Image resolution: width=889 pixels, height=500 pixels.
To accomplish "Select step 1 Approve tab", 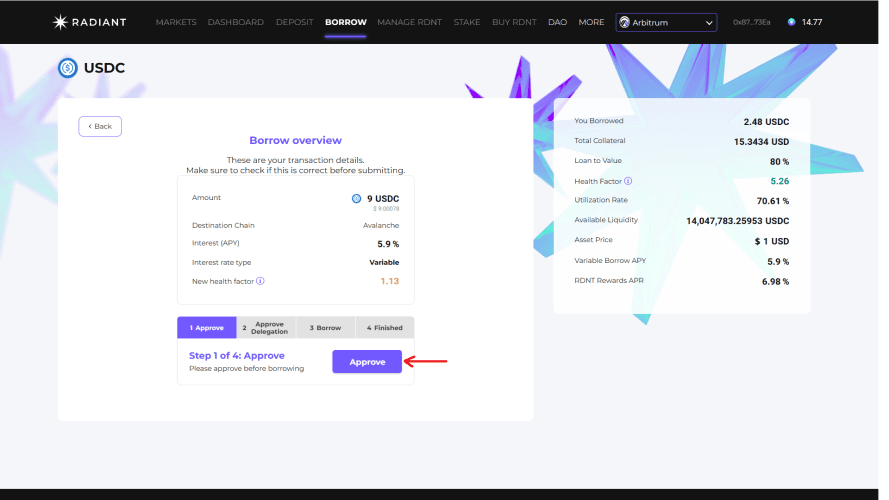I will coord(206,328).
